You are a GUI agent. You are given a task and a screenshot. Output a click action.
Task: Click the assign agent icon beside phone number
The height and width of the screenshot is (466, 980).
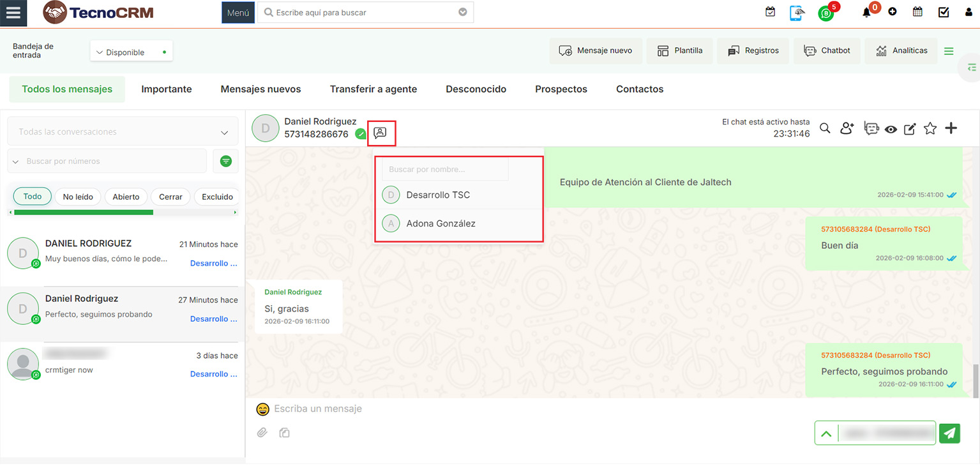(x=381, y=133)
